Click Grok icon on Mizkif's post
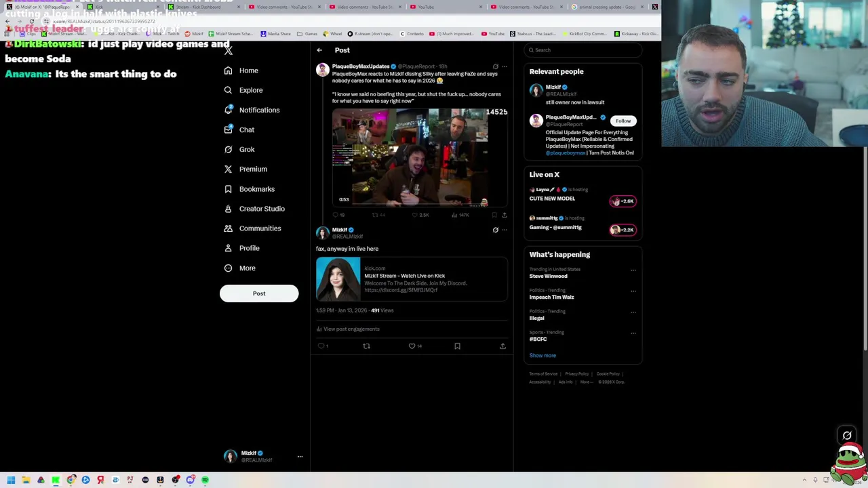The width and height of the screenshot is (868, 488). tap(495, 230)
